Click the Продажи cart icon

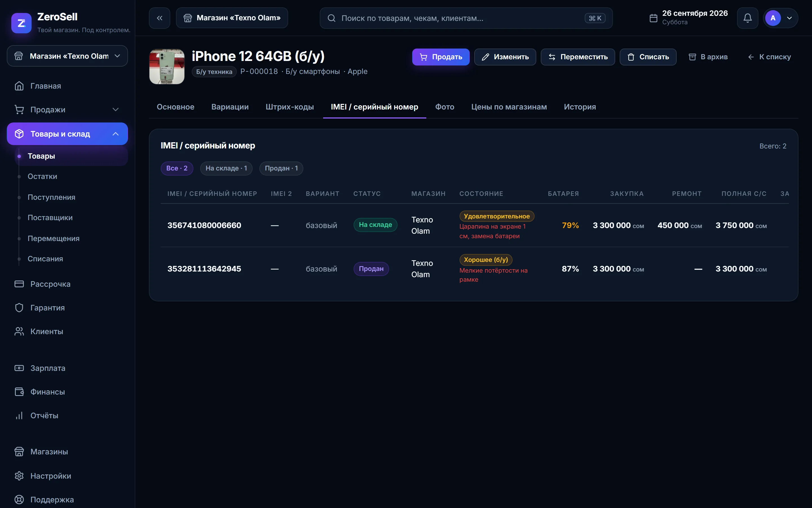point(19,110)
